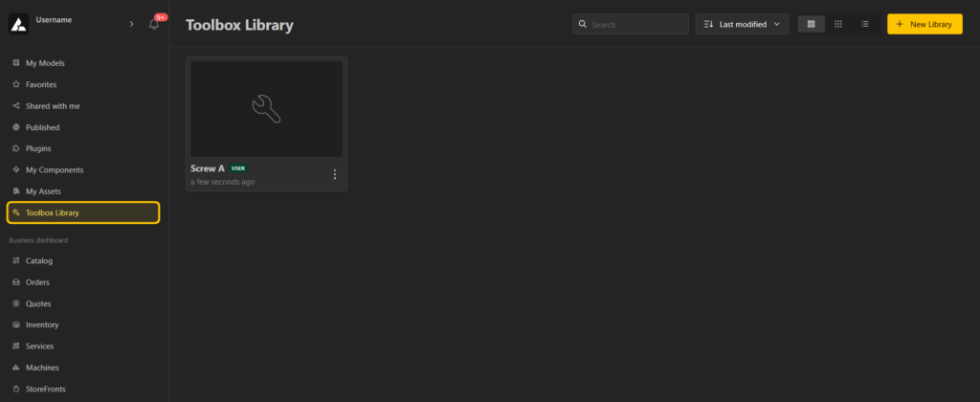Click the Machines icon

(16, 367)
